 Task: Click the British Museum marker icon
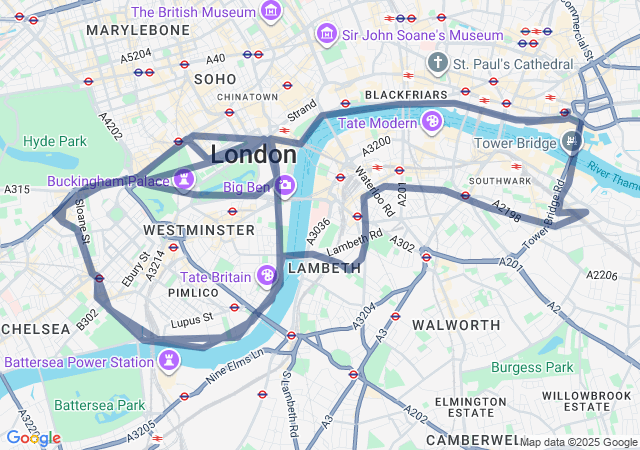tap(271, 11)
